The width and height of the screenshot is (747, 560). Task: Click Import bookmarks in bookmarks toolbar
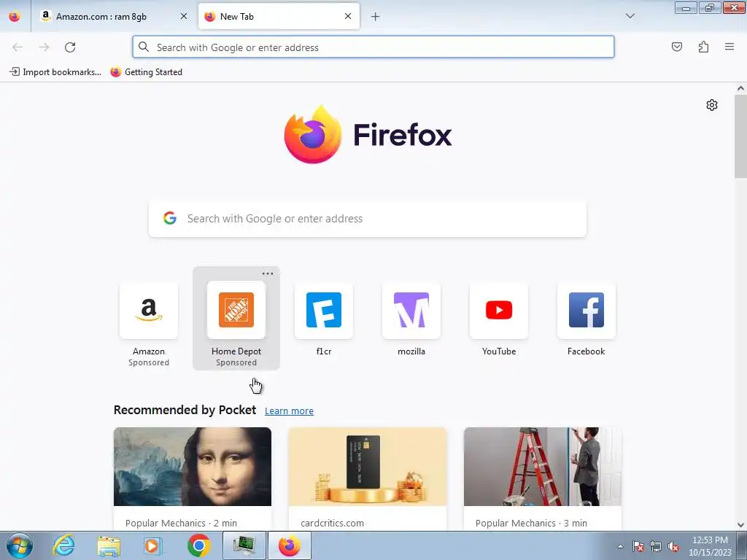(x=55, y=72)
